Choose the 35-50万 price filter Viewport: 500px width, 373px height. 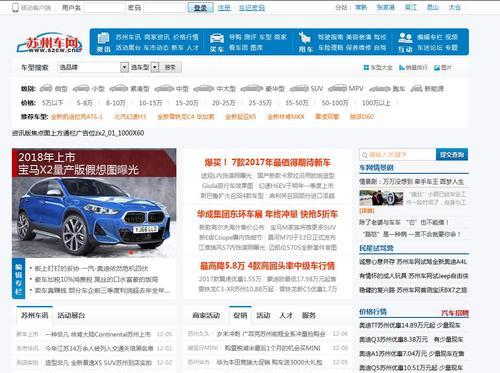[x=297, y=103]
